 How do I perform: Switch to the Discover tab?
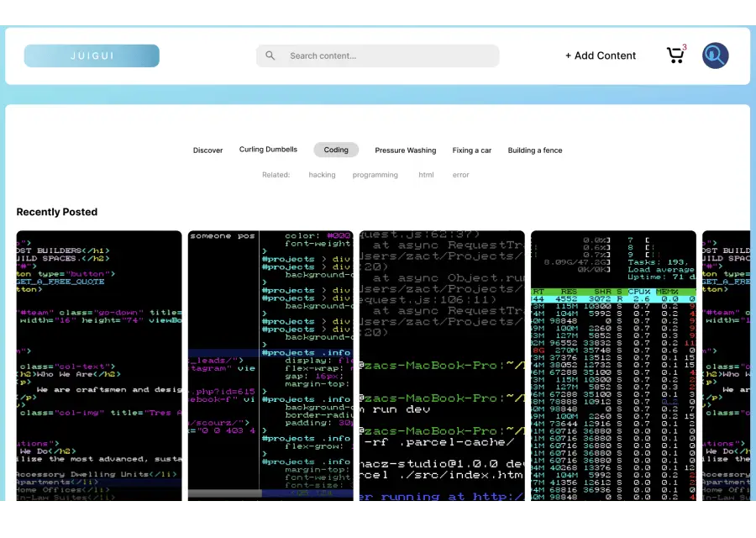pos(207,150)
